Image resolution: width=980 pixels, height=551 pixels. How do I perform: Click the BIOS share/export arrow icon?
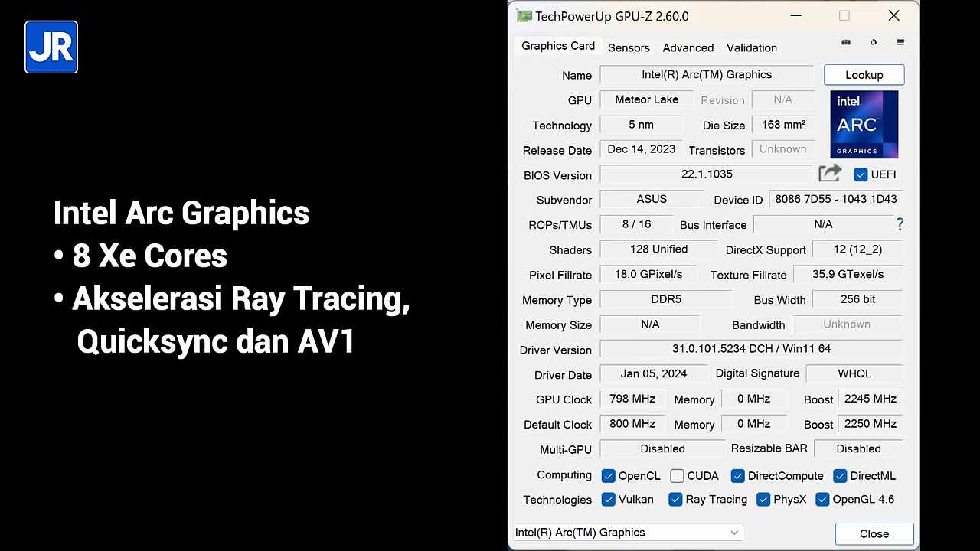point(830,174)
